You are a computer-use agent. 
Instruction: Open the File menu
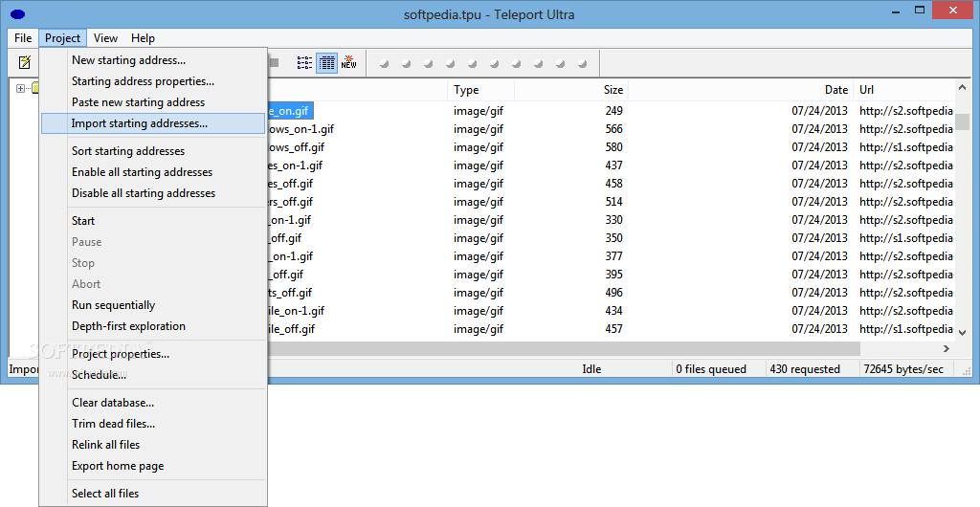click(23, 38)
